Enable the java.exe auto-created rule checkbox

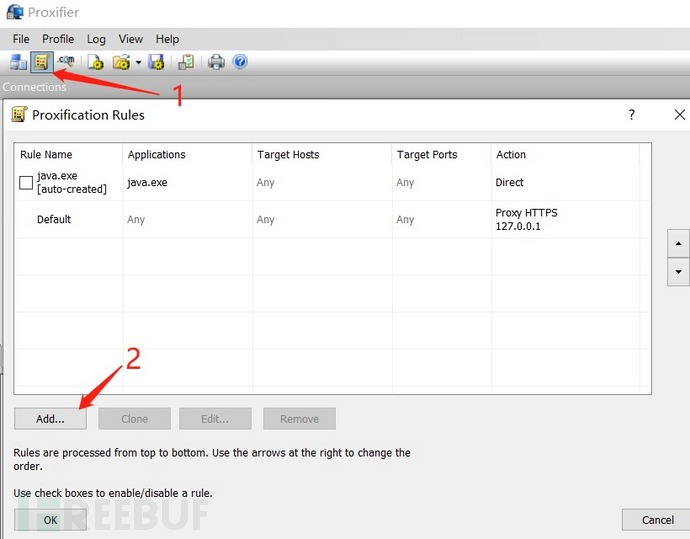[x=26, y=183]
